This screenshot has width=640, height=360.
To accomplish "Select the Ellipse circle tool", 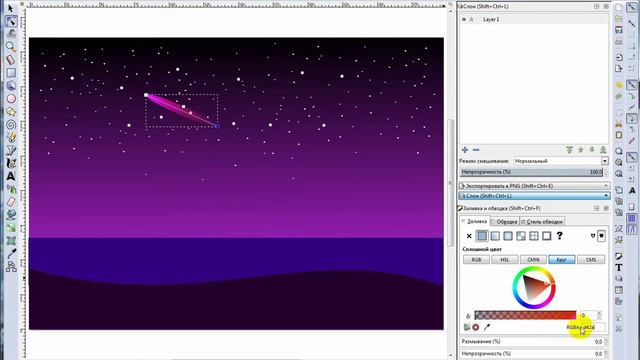I will [x=11, y=99].
